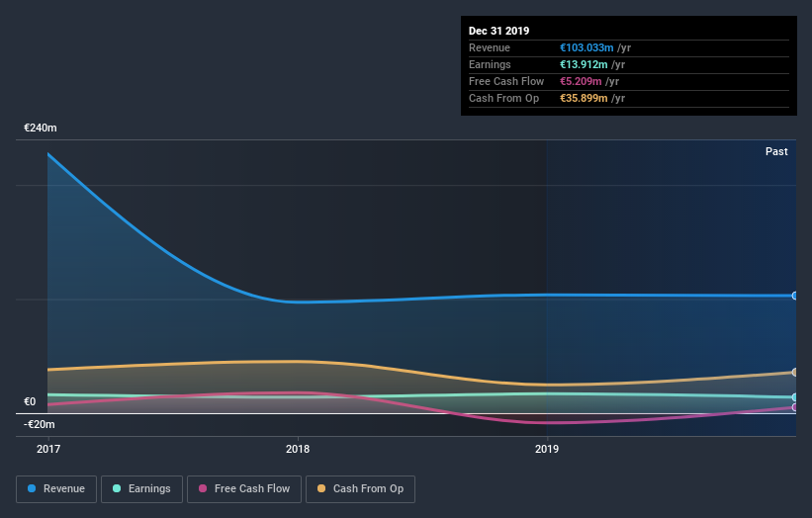Click the Cash From Op endpoint marker on the orange line
812x518 pixels.
(x=795, y=372)
